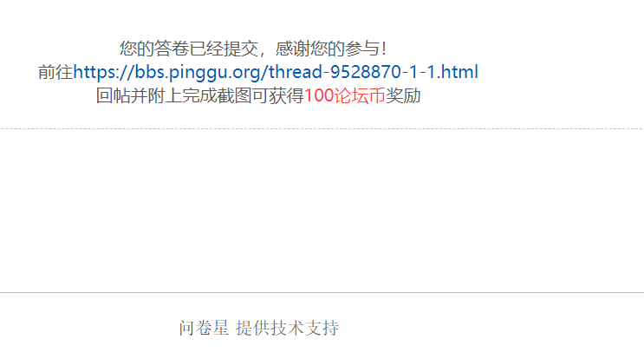
Task: Click the word 奖励 after the red text
Action: click(403, 96)
